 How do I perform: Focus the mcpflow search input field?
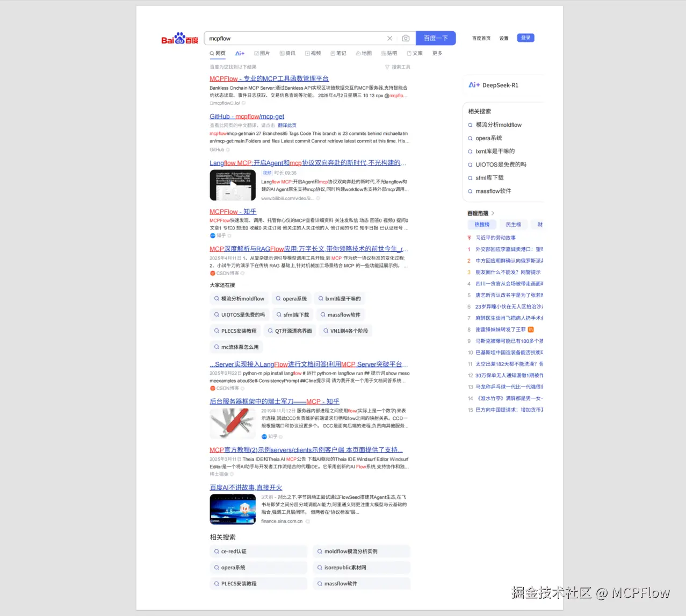click(295, 38)
